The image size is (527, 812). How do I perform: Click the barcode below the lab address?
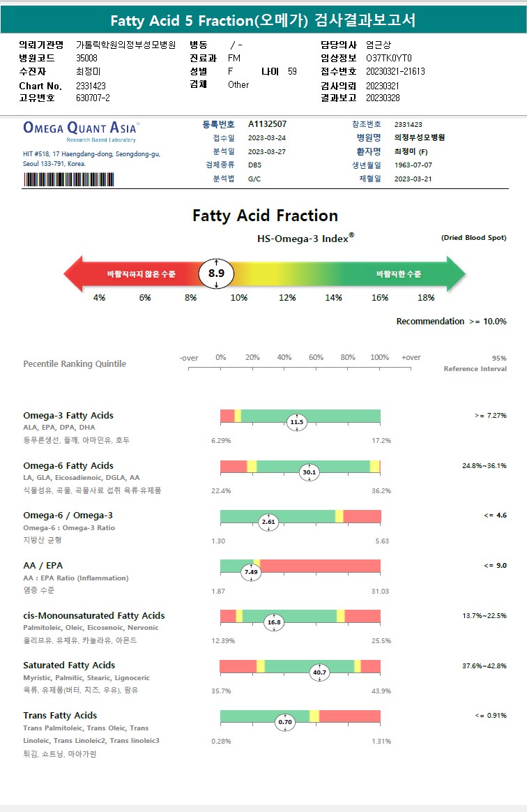click(x=69, y=179)
